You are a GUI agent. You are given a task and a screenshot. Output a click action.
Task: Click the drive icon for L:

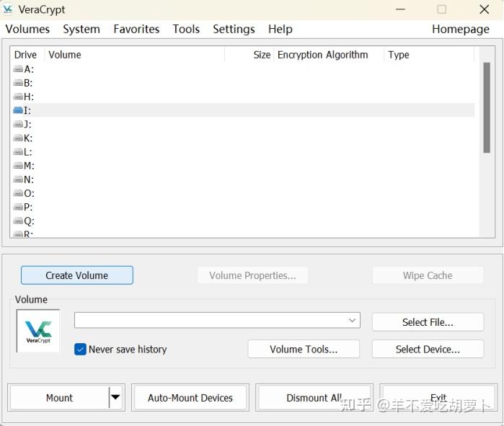click(18, 152)
